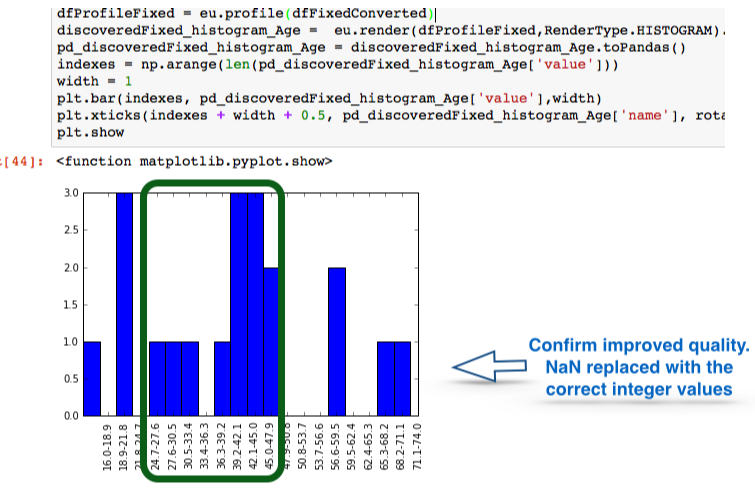
Task: Click the 1.5 y-axis tick label
Action: coord(71,305)
